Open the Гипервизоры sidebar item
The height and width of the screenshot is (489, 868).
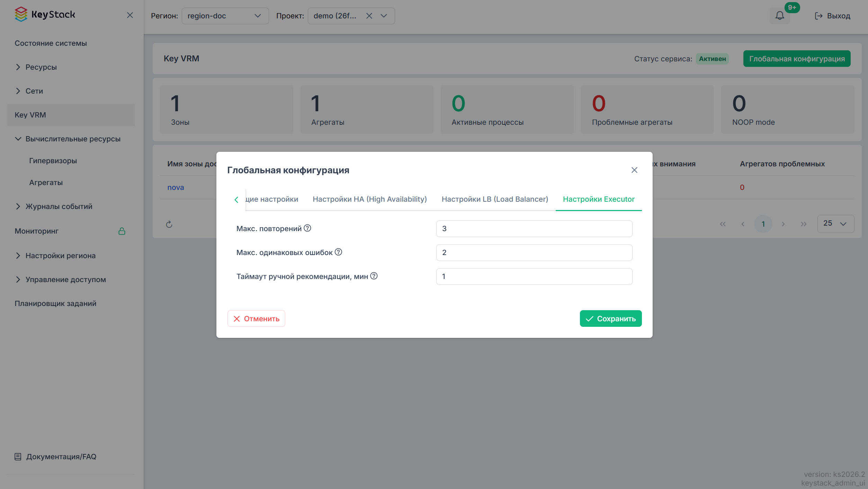click(x=53, y=161)
